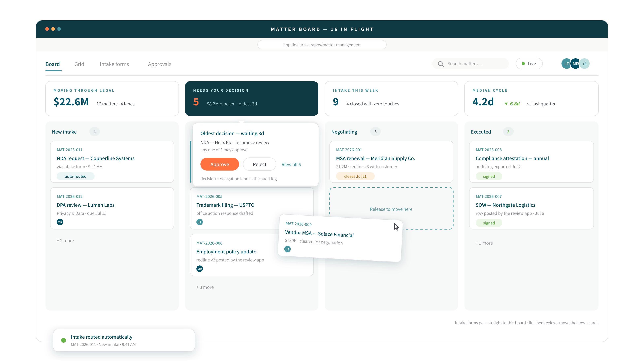Open Needs Your Decision summary card
The width and height of the screenshot is (644, 362).
click(x=252, y=98)
